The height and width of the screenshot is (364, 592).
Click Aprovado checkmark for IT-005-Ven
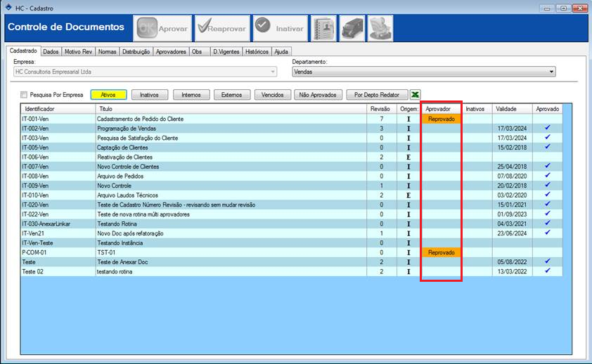[548, 147]
